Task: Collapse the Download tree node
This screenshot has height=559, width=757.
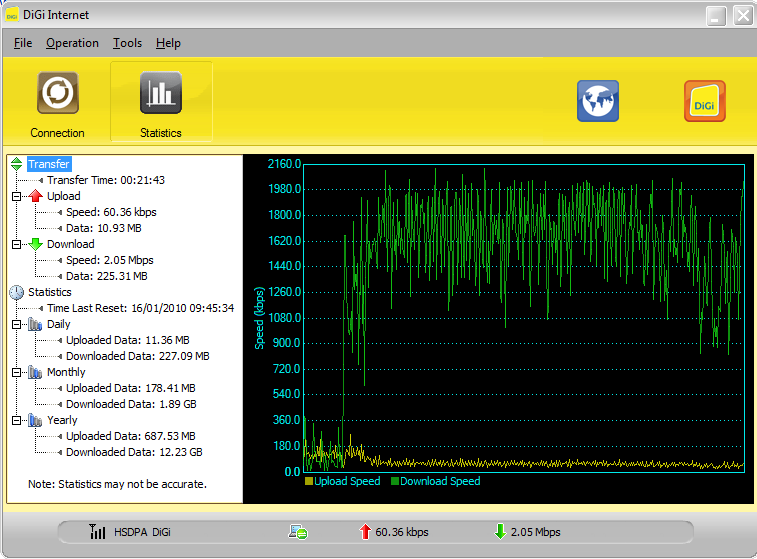Action: 16,245
